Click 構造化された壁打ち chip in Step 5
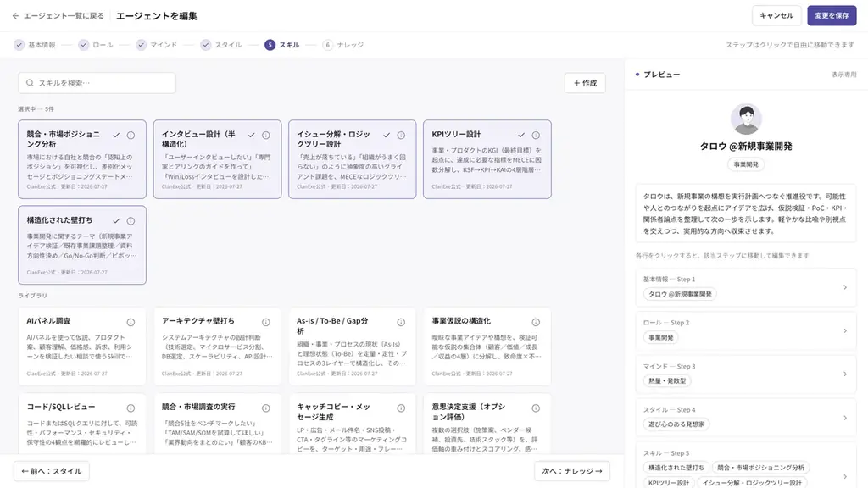The width and height of the screenshot is (868, 488). coord(676,468)
